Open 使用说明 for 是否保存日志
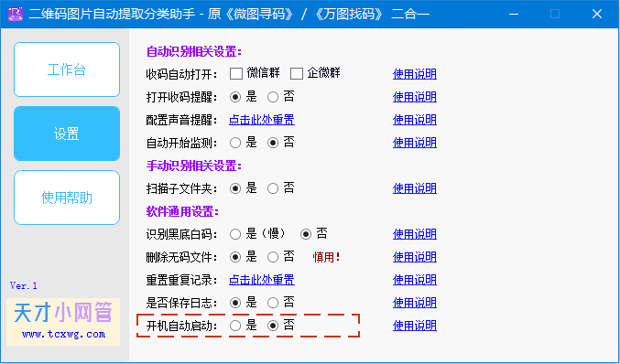 point(415,303)
